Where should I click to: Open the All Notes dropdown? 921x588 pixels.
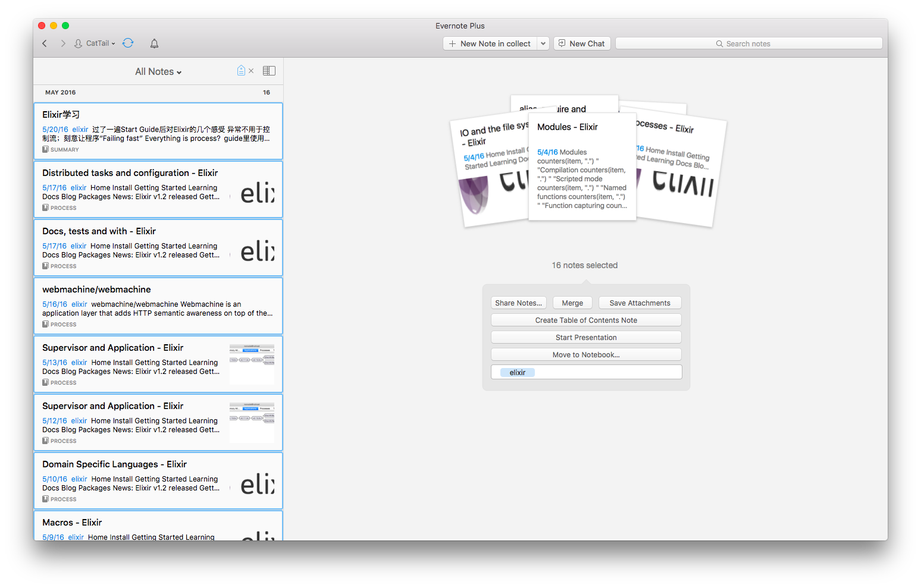tap(158, 71)
